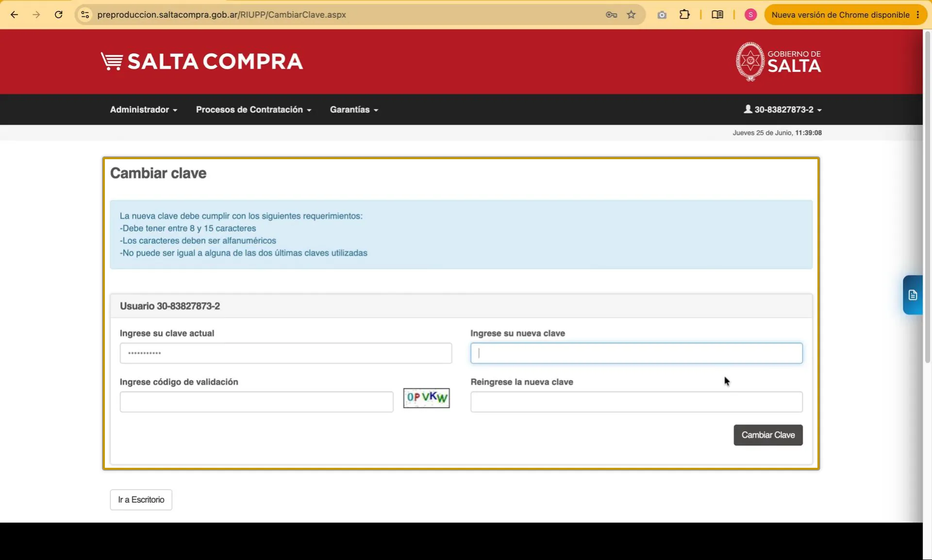This screenshot has height=560, width=932.
Task: Focus the Reingrese la nueva clave field
Action: [x=636, y=402]
